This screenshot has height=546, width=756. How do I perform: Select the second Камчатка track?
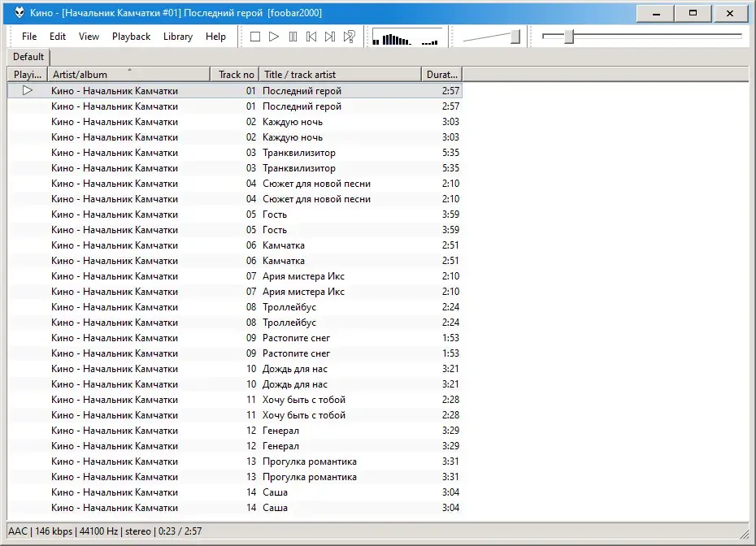click(x=235, y=260)
